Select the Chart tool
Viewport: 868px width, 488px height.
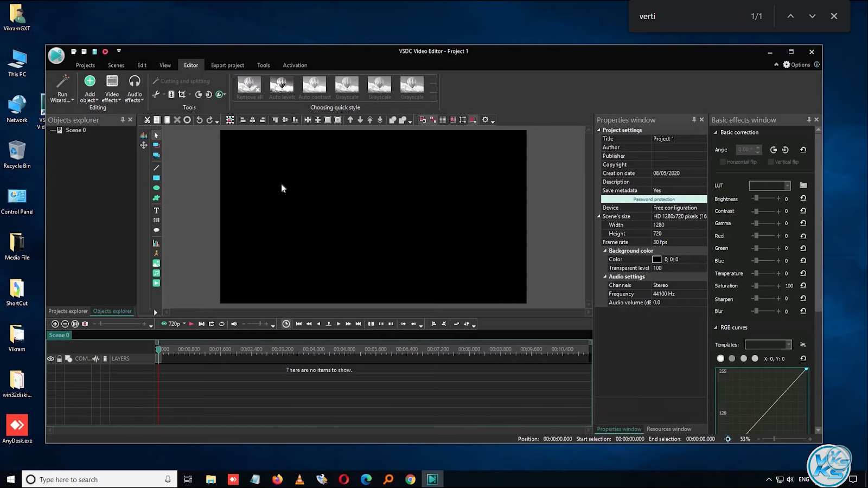coord(156,243)
